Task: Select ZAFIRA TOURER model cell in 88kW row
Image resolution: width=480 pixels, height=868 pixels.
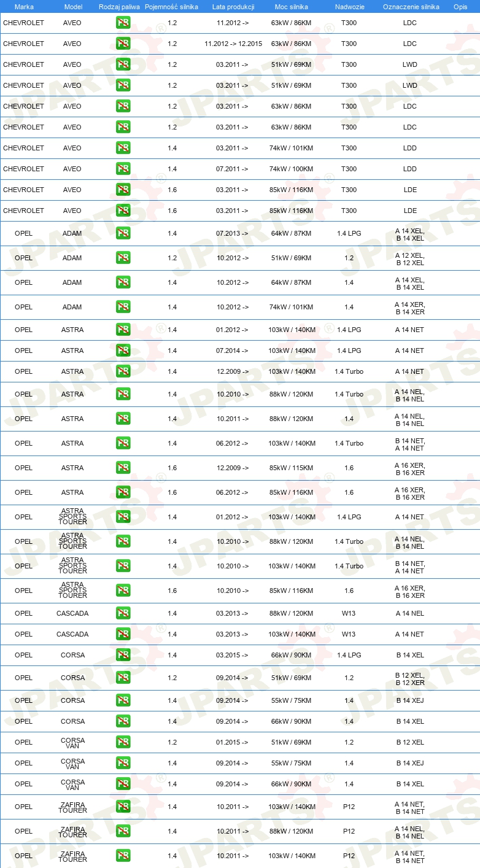Action: 72,832
